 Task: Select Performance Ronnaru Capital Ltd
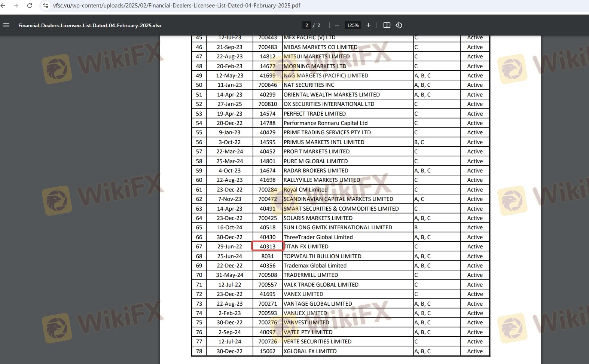(x=326, y=123)
